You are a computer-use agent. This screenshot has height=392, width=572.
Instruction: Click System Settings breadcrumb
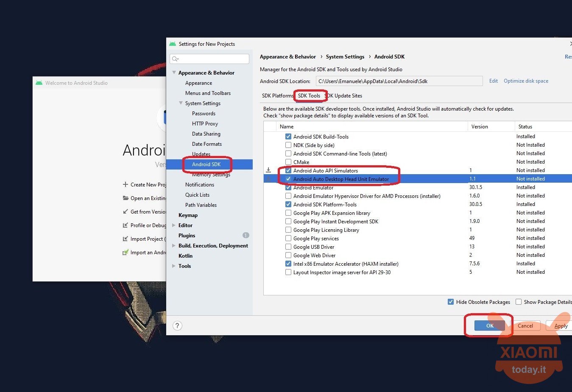point(345,56)
